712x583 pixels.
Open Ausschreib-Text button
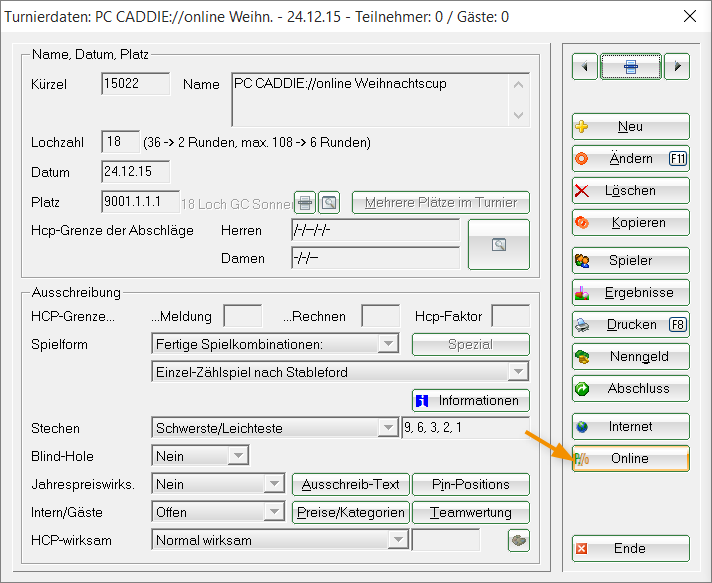coord(351,484)
